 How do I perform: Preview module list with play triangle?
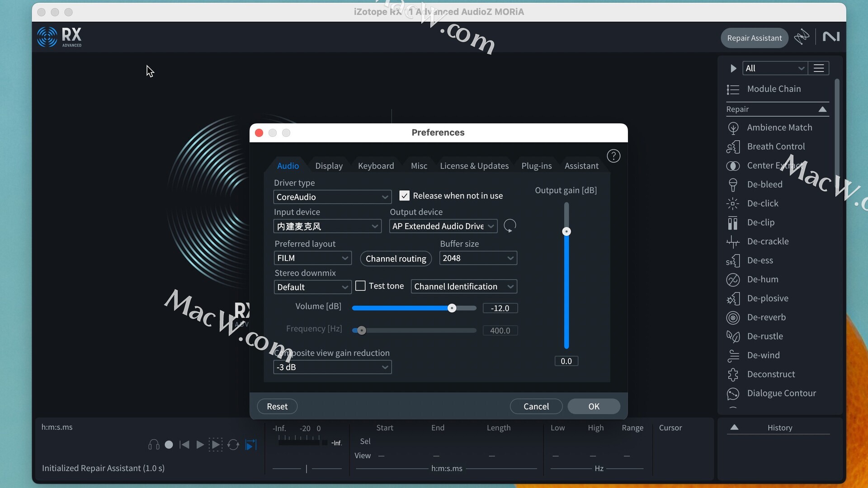(x=733, y=68)
